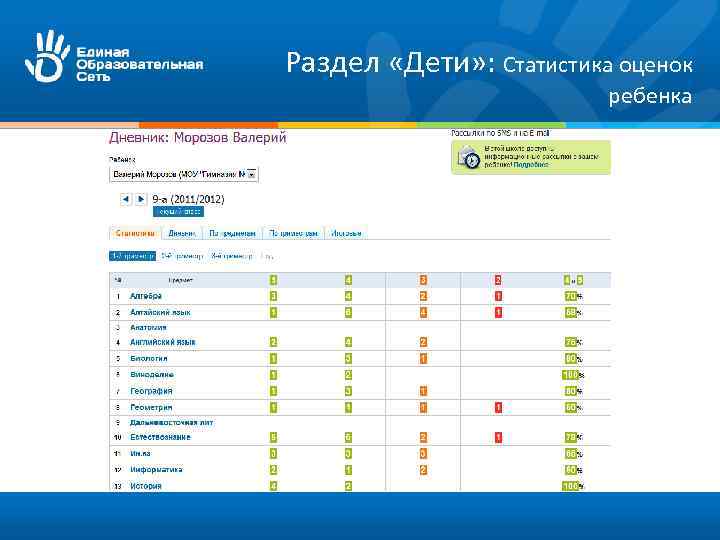Click the fives-count green badge in Алгебра row
The height and width of the screenshot is (540, 720).
[x=273, y=296]
